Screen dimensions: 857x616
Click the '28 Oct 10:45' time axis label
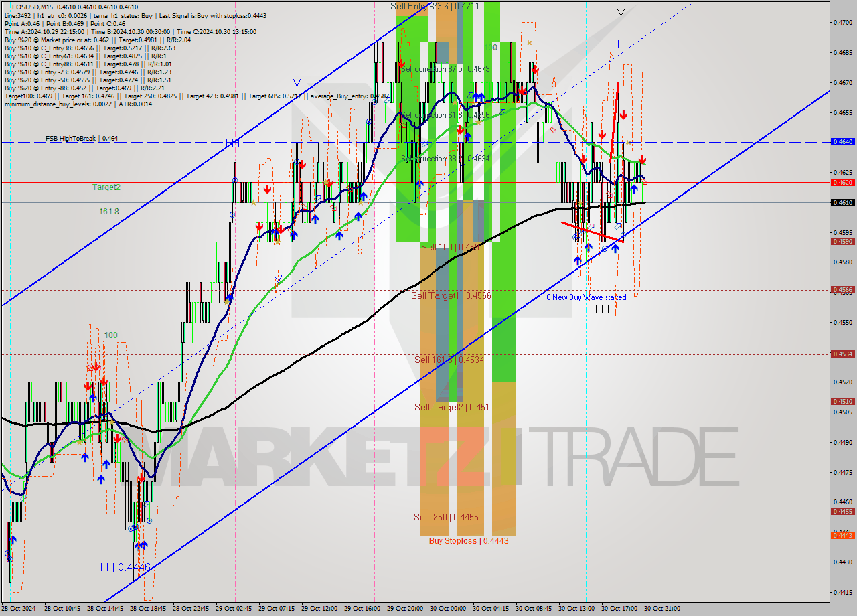pyautogui.click(x=62, y=609)
